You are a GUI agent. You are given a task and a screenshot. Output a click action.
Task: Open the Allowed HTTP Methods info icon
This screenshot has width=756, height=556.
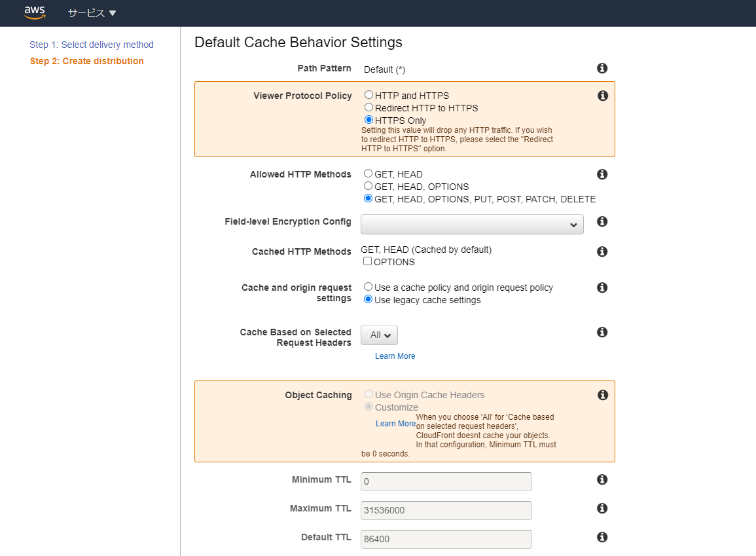[x=602, y=174]
